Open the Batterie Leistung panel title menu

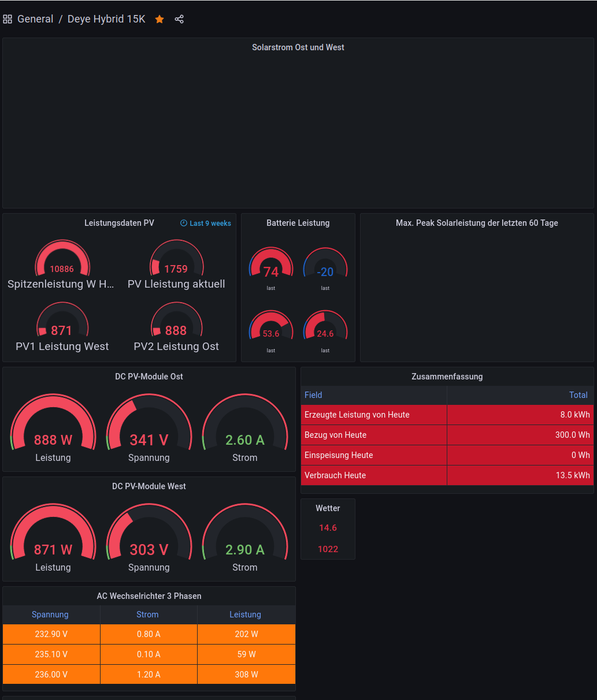tap(298, 223)
